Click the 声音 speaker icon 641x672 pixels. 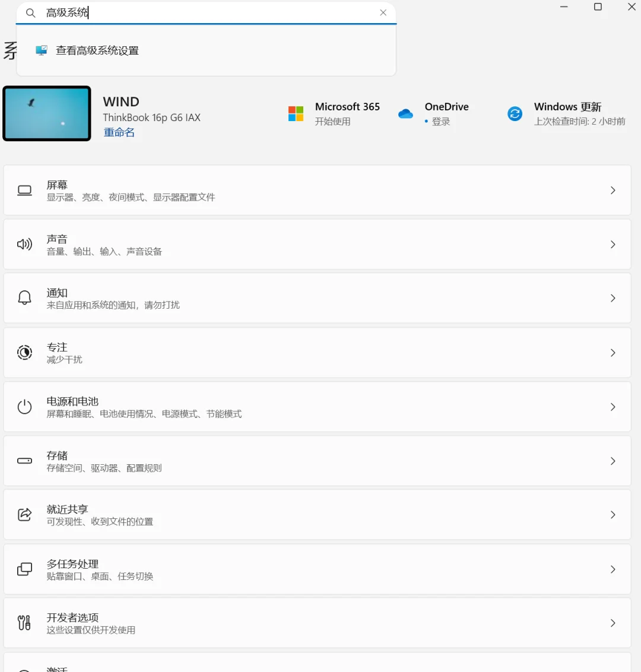coord(24,244)
